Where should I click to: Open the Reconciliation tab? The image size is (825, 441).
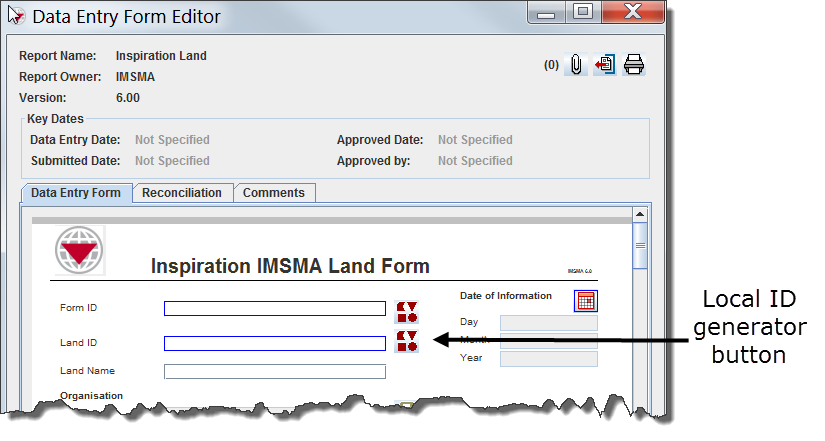point(182,193)
